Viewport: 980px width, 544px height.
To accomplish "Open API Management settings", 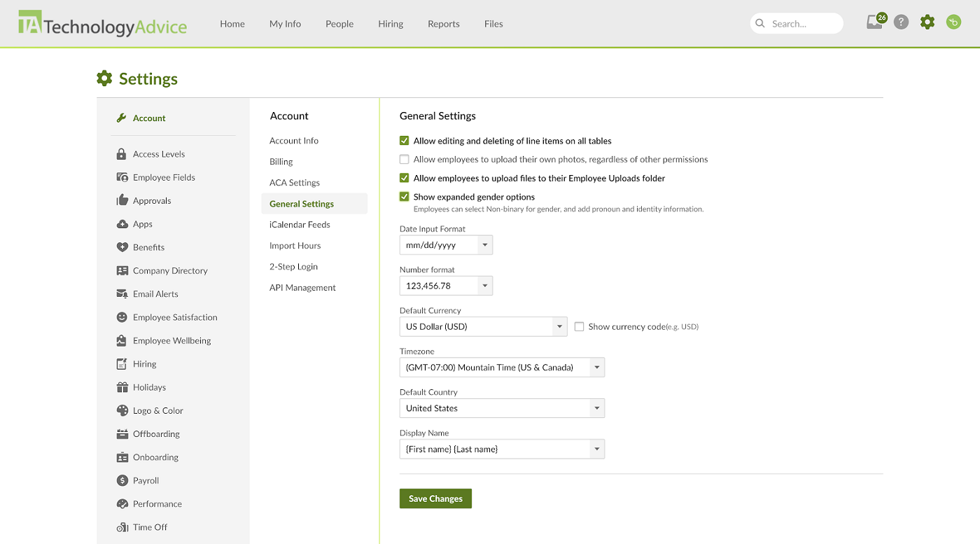I will click(x=302, y=288).
